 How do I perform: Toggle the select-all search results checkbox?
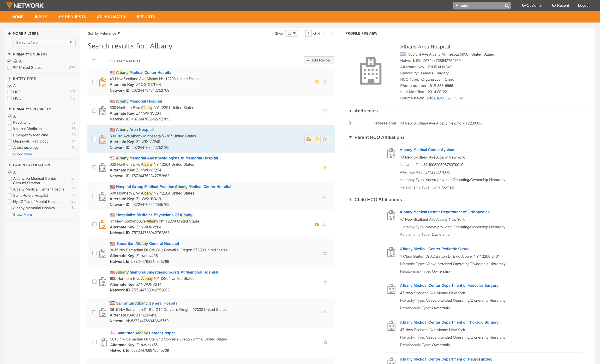coord(94,61)
